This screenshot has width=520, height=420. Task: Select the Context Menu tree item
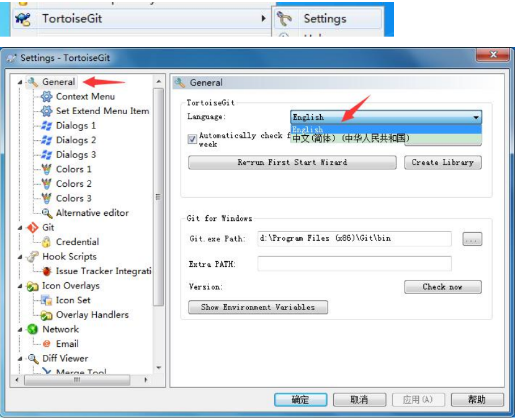86,96
